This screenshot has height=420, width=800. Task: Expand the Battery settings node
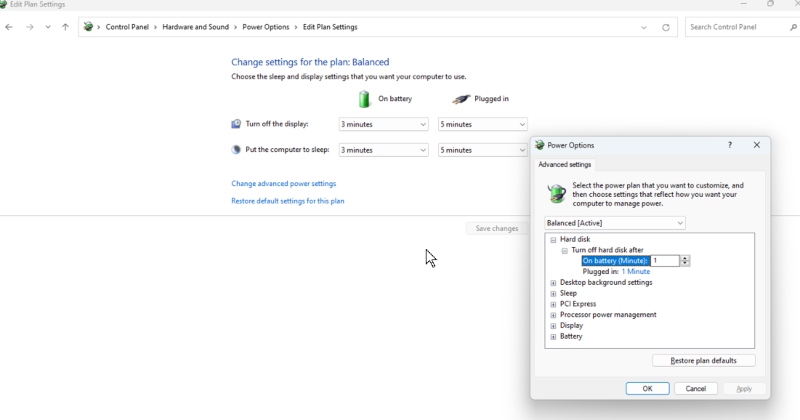(553, 337)
